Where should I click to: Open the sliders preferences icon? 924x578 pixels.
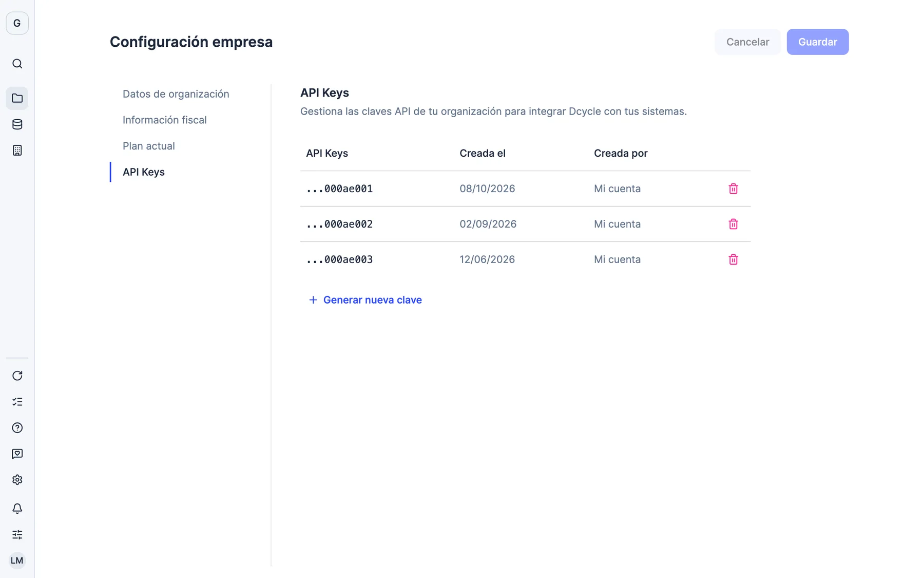[17, 535]
